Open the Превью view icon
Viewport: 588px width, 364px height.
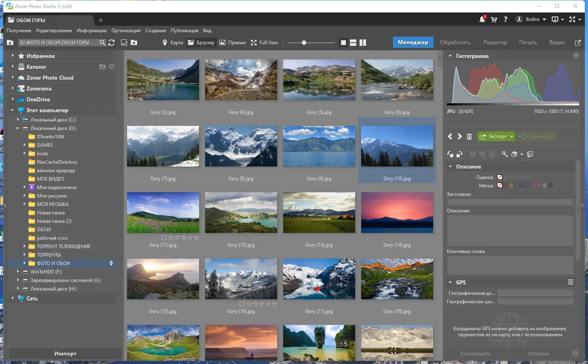pos(232,42)
